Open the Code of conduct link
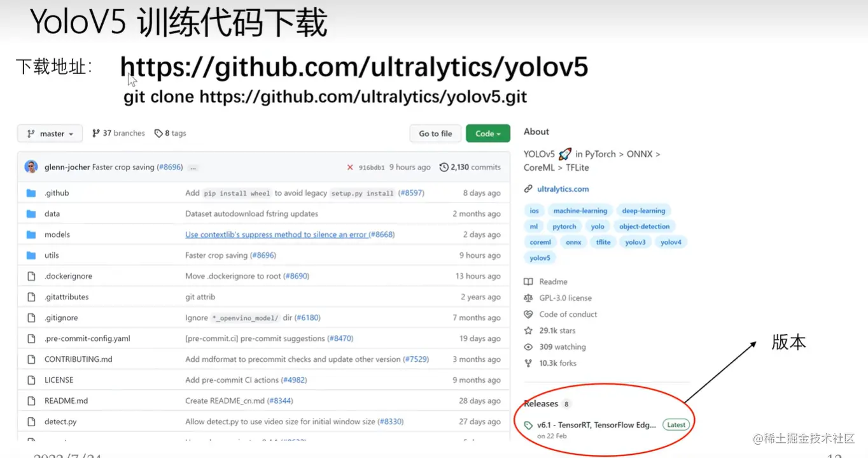This screenshot has height=458, width=868. [x=568, y=315]
